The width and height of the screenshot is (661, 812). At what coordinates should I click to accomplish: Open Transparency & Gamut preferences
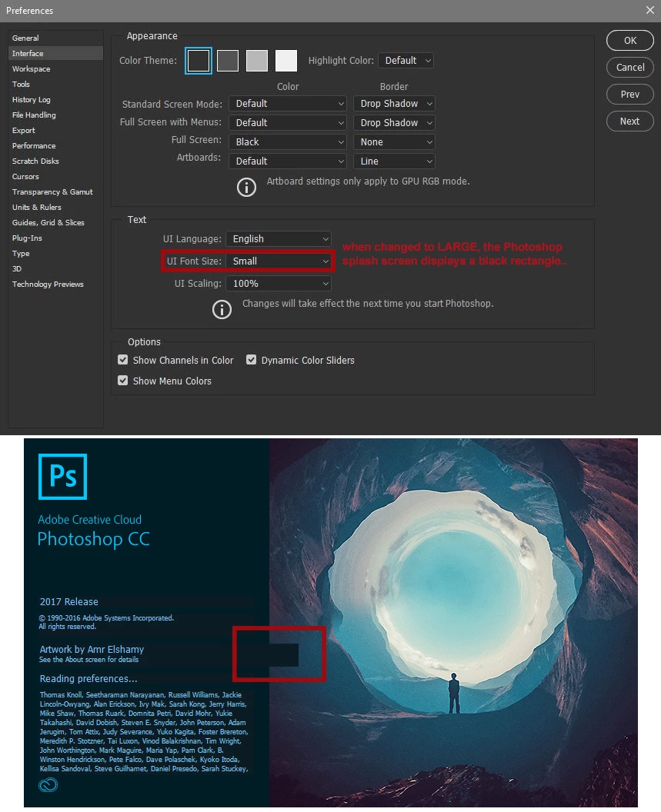pyautogui.click(x=55, y=191)
